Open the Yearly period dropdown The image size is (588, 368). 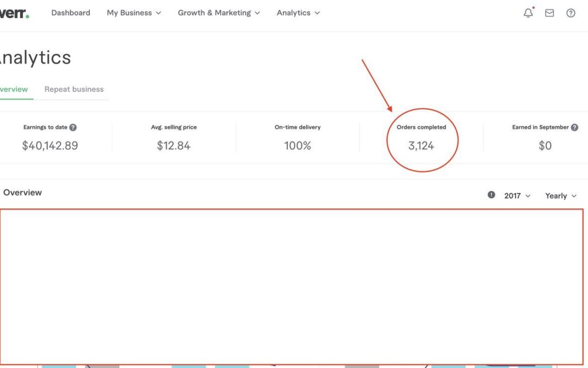coord(560,196)
